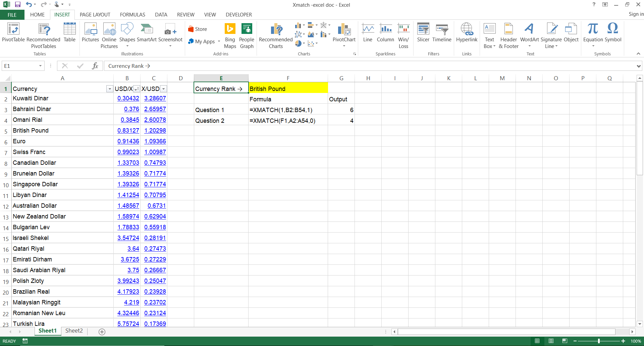Open the Hyperlink tool

(x=467, y=34)
